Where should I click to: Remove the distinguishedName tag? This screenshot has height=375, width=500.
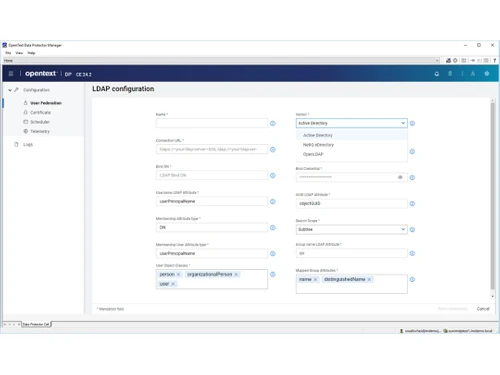369,279
